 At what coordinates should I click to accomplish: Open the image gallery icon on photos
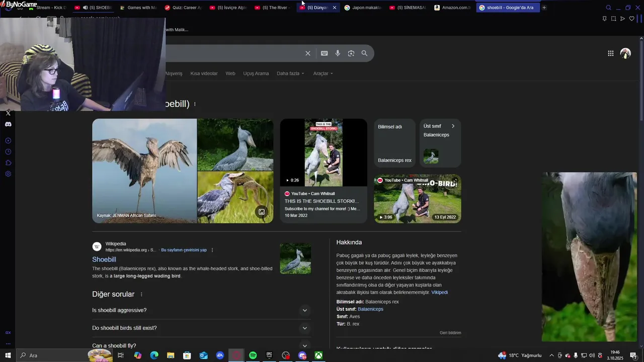pyautogui.click(x=262, y=212)
